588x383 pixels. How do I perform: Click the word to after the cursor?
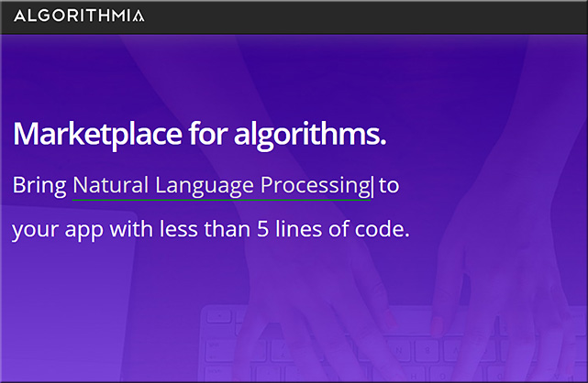pyautogui.click(x=389, y=186)
